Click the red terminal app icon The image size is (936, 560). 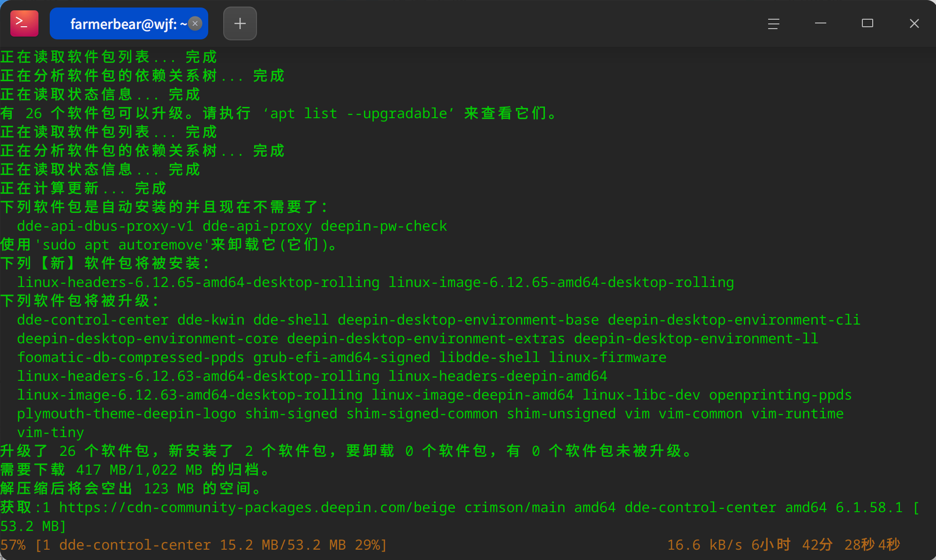[x=24, y=23]
